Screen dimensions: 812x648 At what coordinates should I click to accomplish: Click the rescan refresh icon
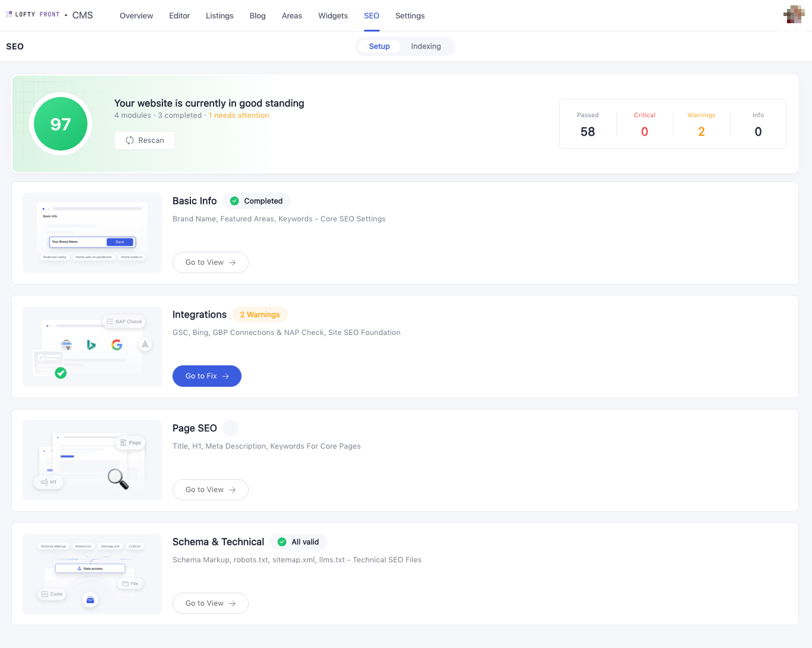coord(130,140)
